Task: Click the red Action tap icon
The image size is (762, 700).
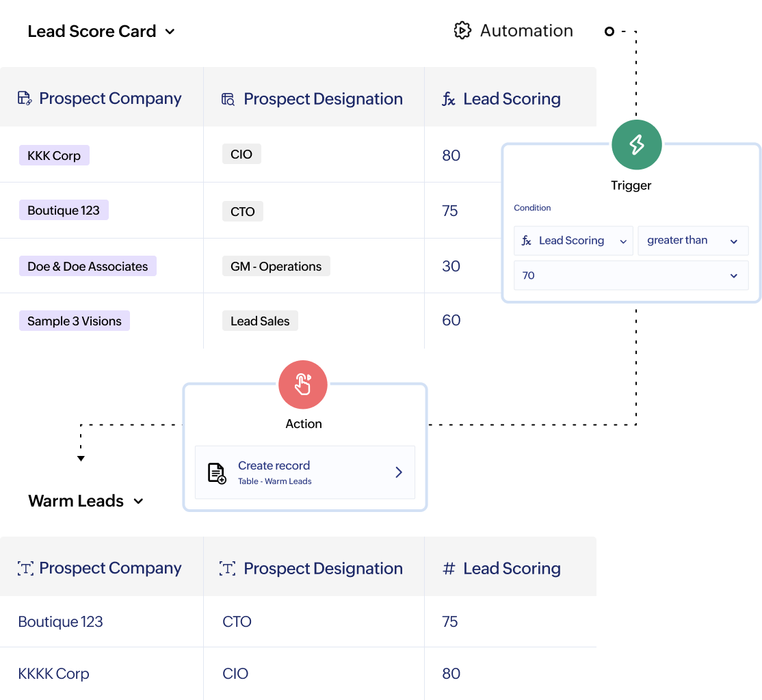Action: click(303, 385)
